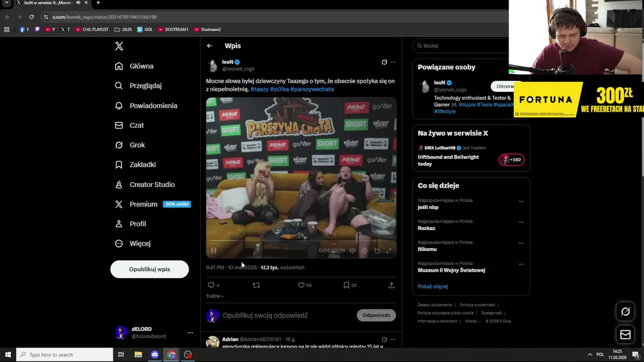Click Opublikuj wpis button

click(149, 269)
